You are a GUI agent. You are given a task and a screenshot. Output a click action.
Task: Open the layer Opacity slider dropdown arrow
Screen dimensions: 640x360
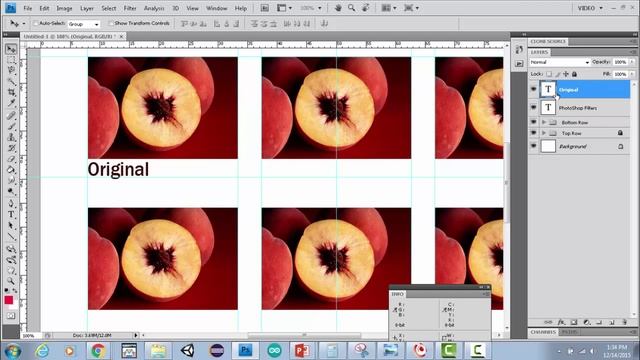click(632, 62)
